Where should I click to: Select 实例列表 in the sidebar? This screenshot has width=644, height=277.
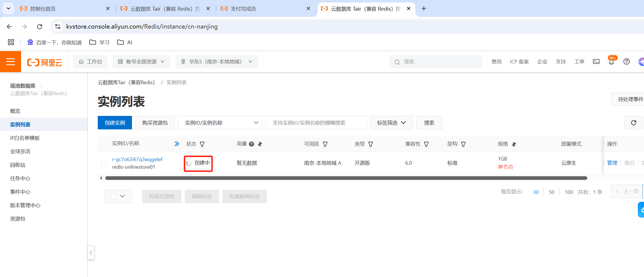(20, 125)
